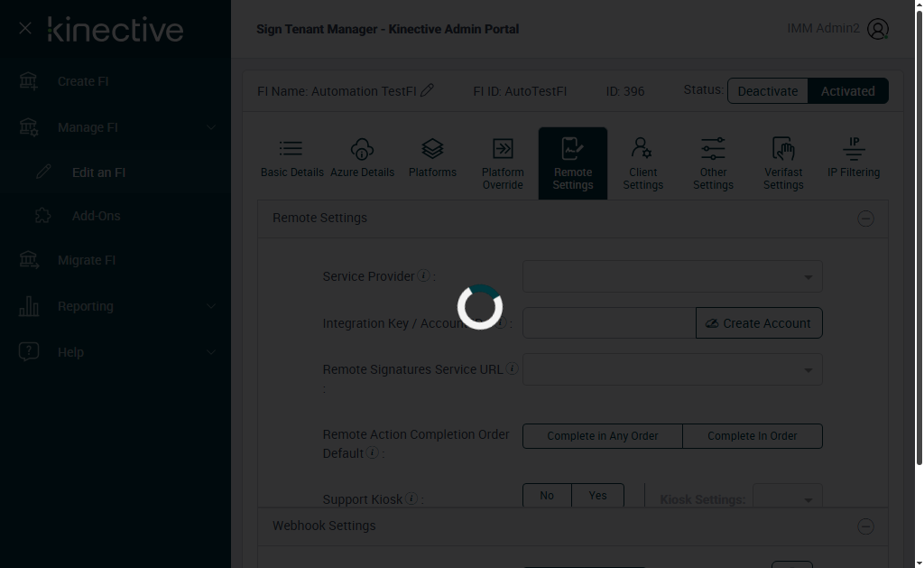The height and width of the screenshot is (568, 924).
Task: Open the Azure Details tab
Action: pos(363,163)
